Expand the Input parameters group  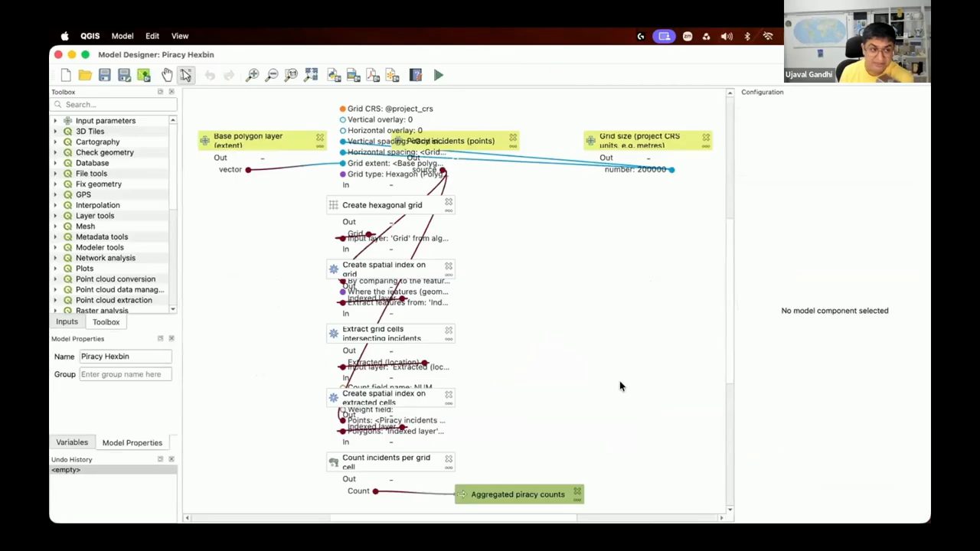pos(55,121)
